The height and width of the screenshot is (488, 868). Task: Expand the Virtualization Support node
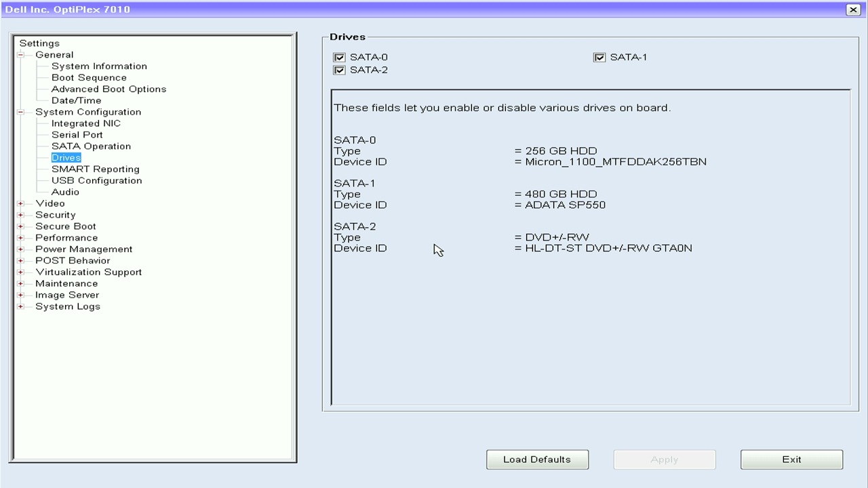click(x=20, y=272)
